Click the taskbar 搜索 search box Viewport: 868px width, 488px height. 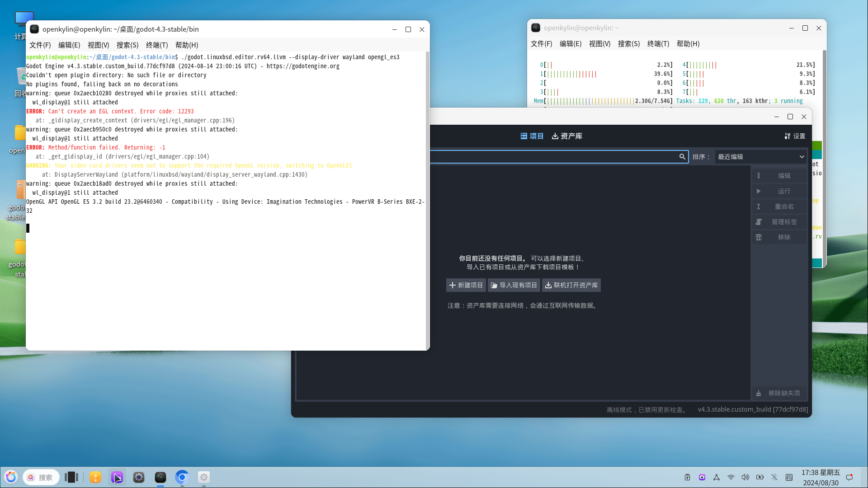(41, 477)
